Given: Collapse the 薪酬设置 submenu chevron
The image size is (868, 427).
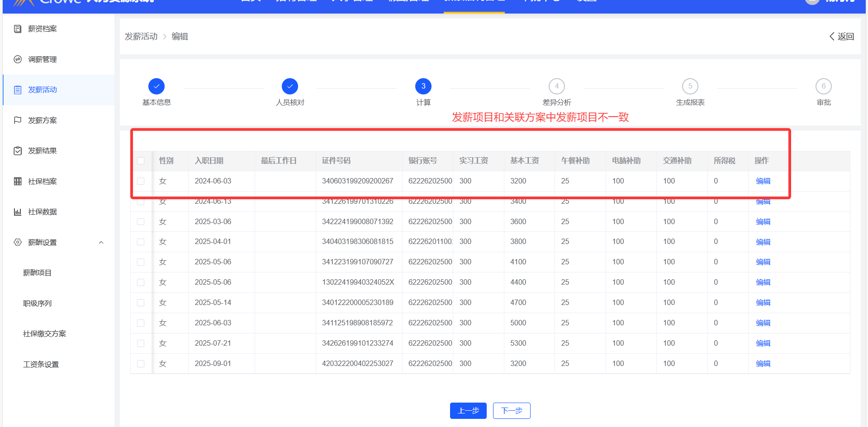Looking at the screenshot, I should point(101,243).
